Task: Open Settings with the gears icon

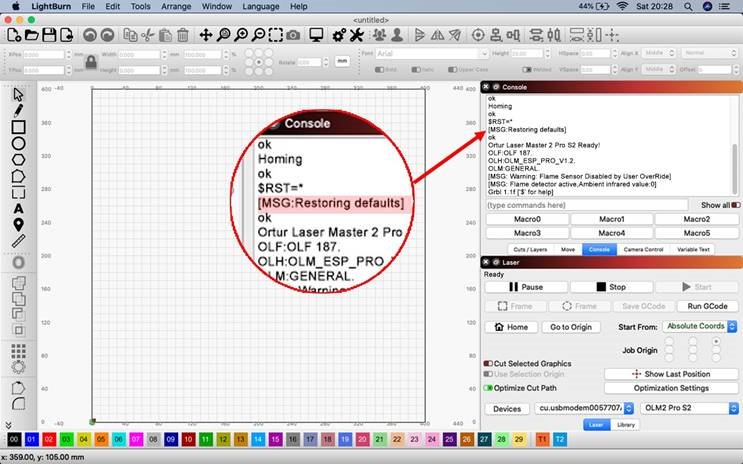Action: pos(339,35)
